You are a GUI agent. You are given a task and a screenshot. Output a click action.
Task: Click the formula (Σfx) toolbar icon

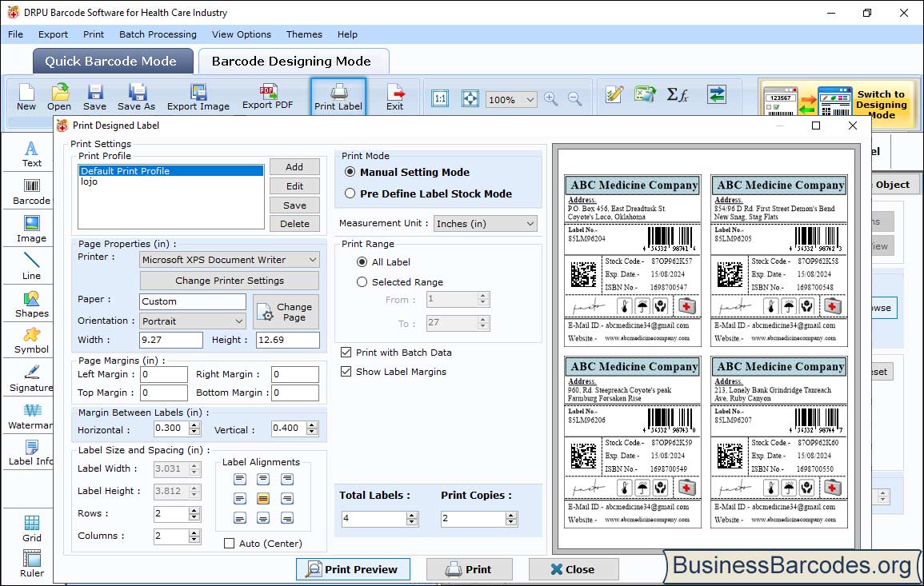(678, 94)
